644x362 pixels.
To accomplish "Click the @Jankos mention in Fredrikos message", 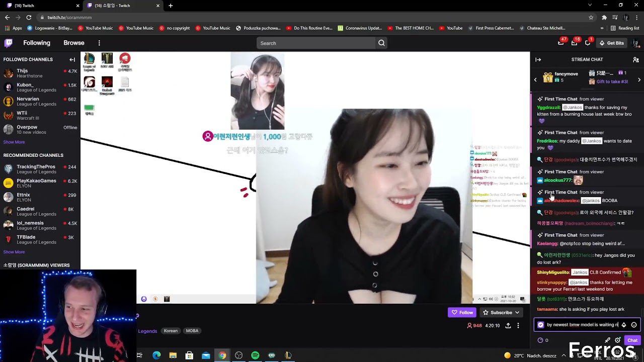I will (592, 141).
